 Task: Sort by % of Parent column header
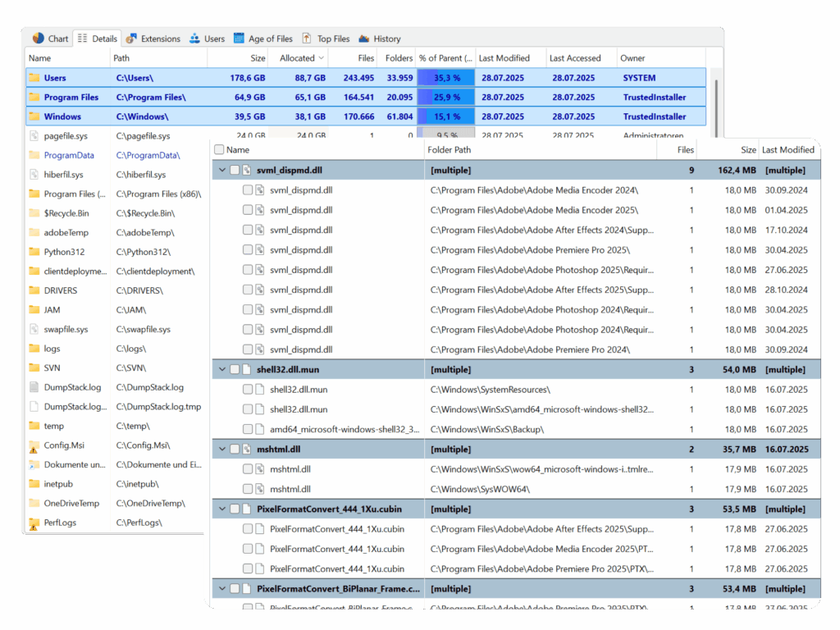(445, 58)
